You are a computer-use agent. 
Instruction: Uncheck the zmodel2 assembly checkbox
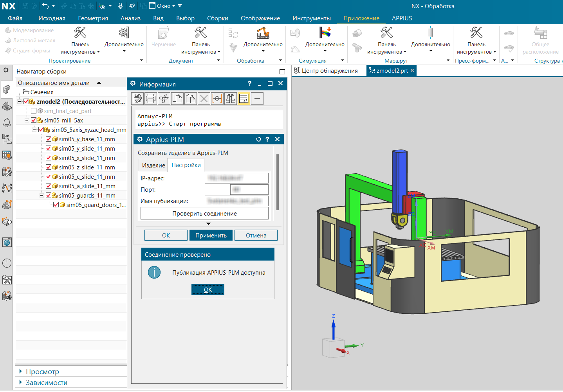[x=26, y=102]
